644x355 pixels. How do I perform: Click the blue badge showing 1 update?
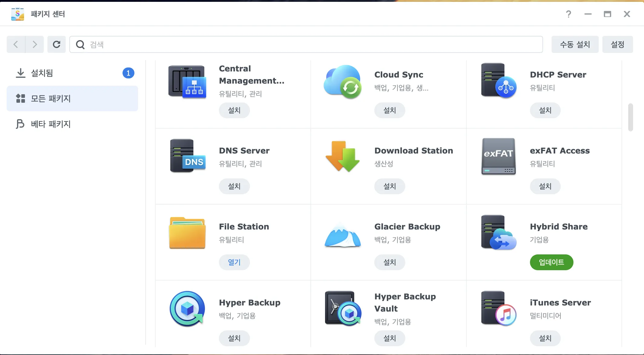click(128, 73)
